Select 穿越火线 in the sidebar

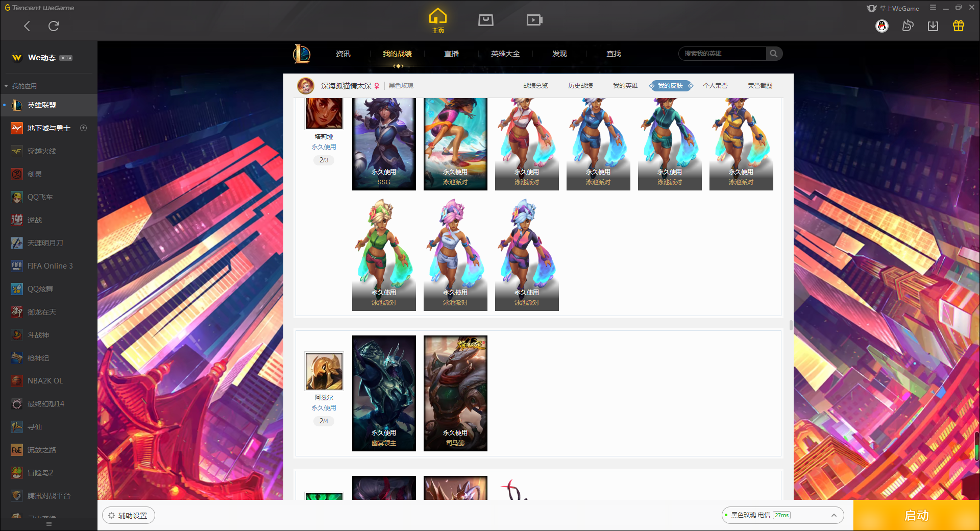coord(48,151)
